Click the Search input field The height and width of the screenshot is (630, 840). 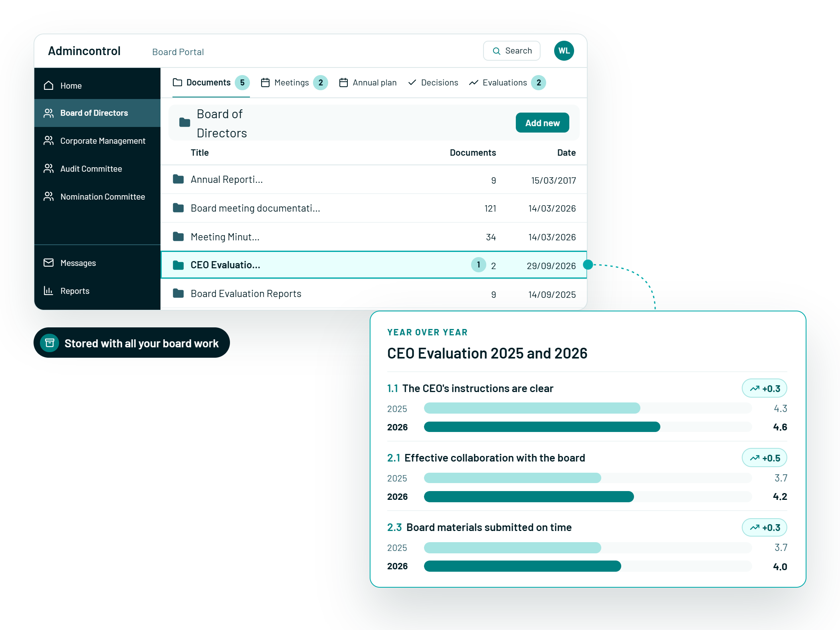[x=512, y=51]
